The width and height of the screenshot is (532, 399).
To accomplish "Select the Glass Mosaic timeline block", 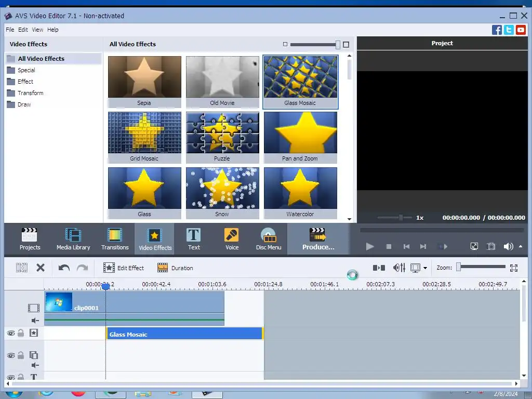I will pos(184,334).
